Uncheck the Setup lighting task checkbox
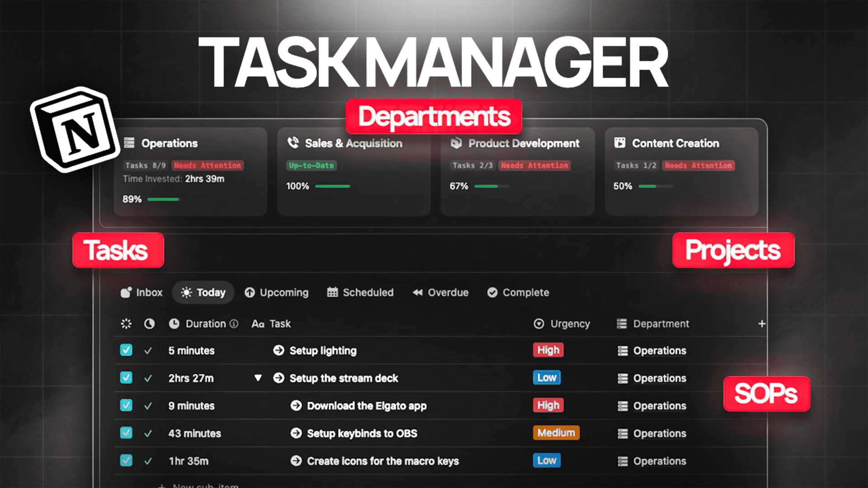Screen dimensions: 868x488 pos(126,350)
